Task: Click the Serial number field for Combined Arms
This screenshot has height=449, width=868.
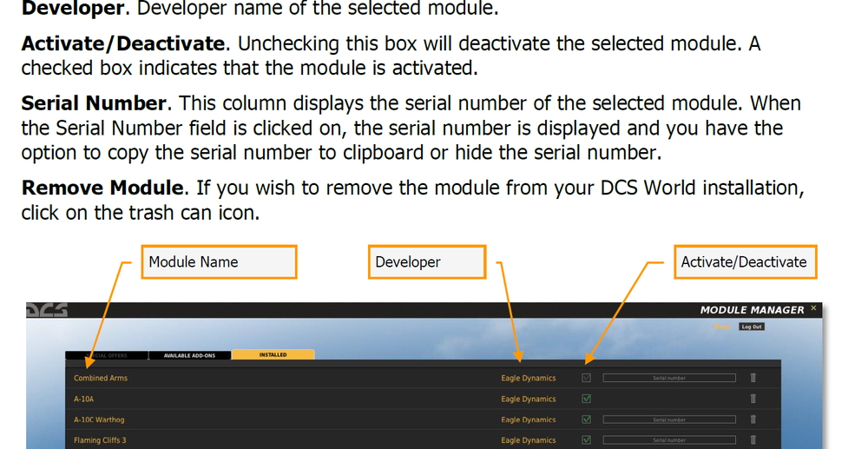Action: point(669,378)
